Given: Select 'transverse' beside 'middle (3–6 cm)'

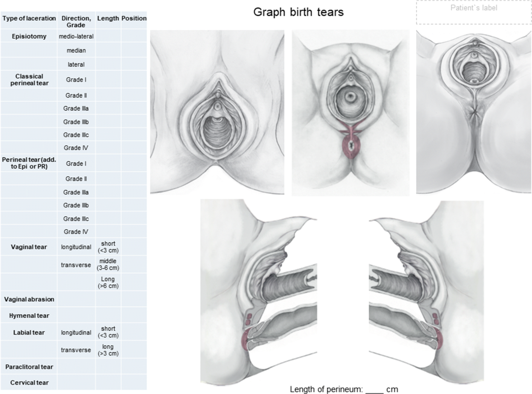Looking at the screenshot, I should click(76, 265).
